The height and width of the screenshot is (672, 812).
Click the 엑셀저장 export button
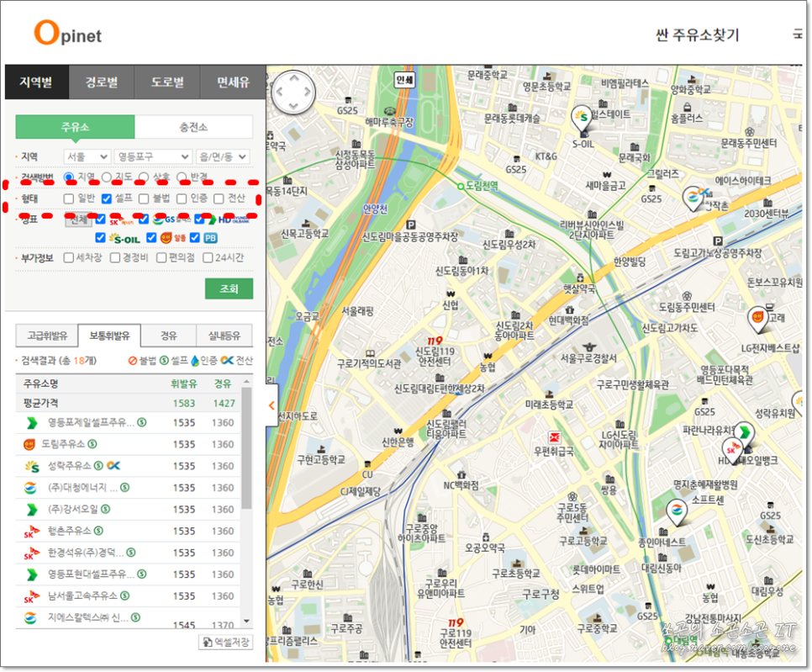(226, 643)
